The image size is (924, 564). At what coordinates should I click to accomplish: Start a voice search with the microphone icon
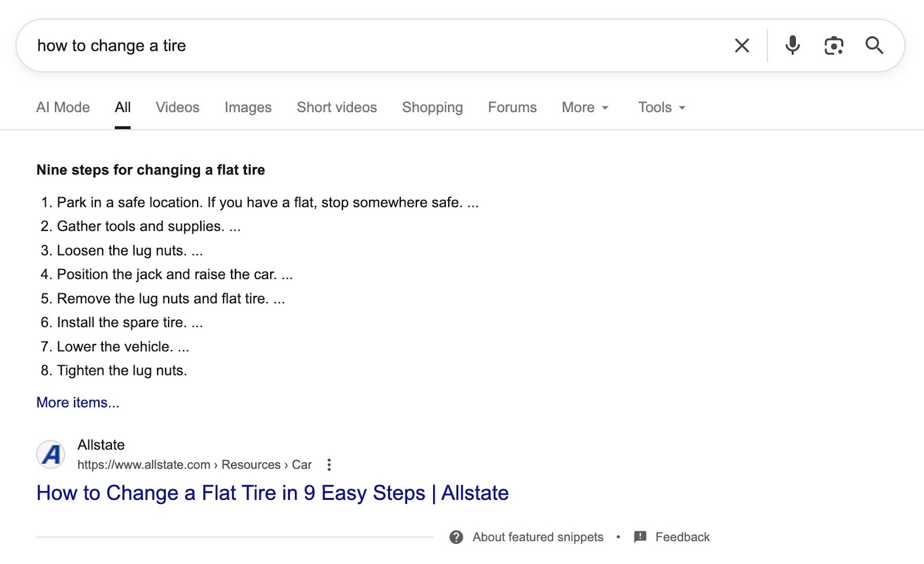pos(792,45)
